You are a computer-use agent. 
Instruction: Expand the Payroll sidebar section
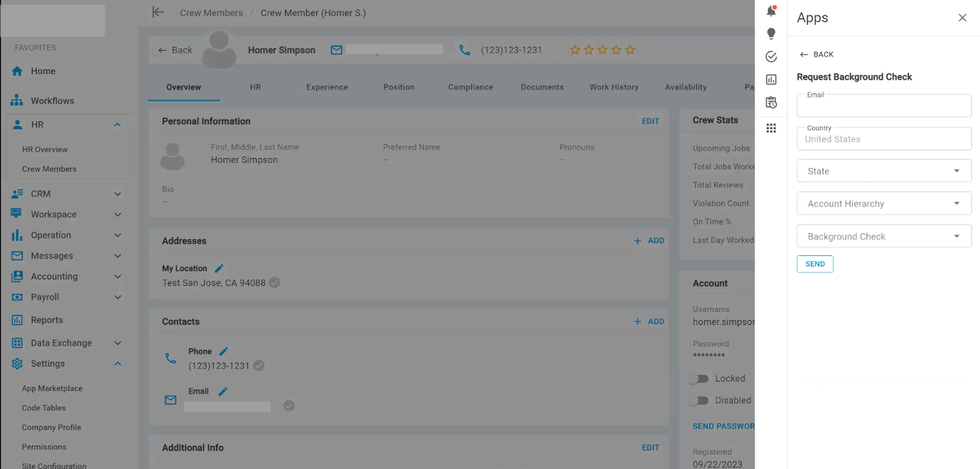[118, 298]
